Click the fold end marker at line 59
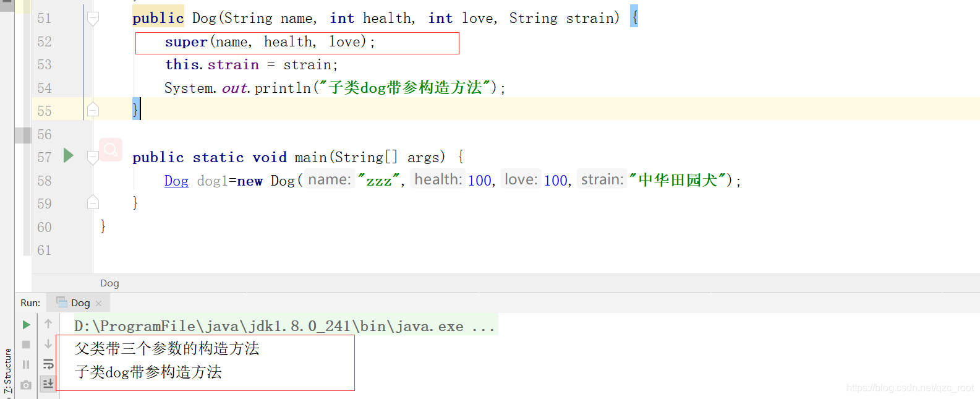This screenshot has height=399, width=980. pyautogui.click(x=93, y=202)
